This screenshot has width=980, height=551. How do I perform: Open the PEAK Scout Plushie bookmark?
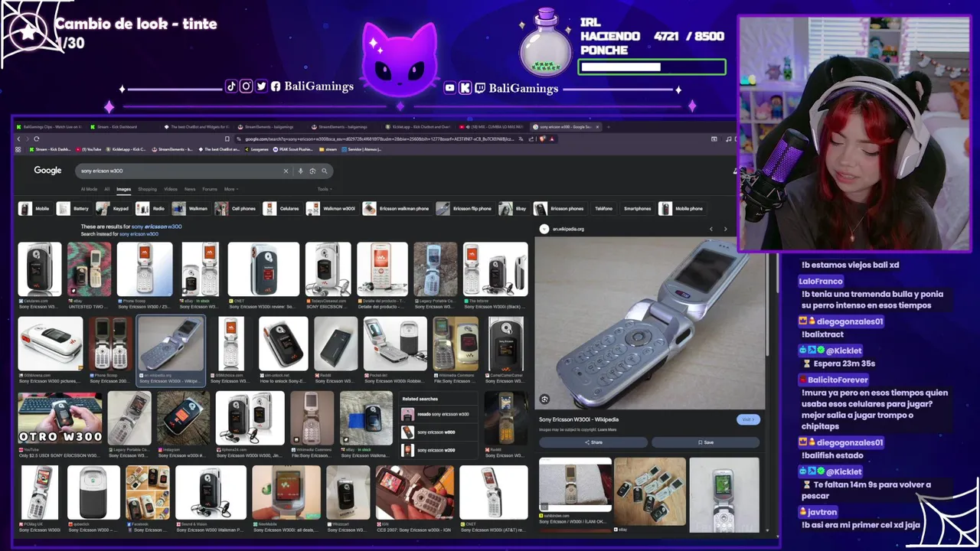coord(292,149)
